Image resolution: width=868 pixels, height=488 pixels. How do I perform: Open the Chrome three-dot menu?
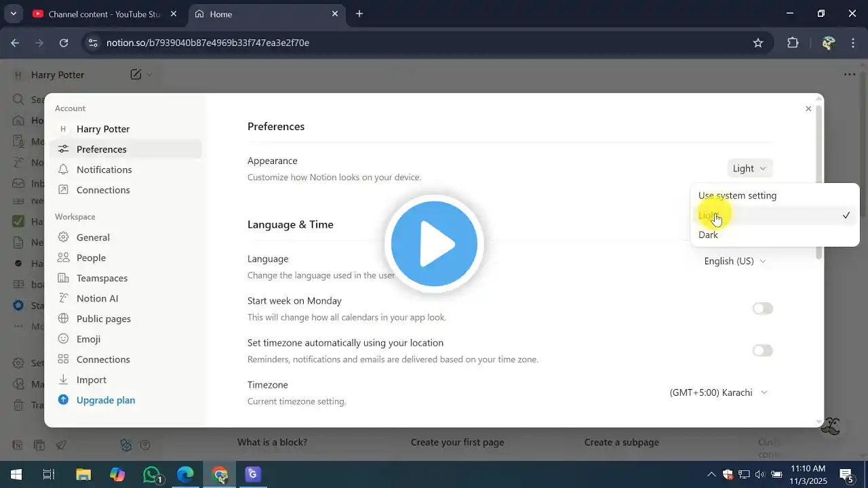pyautogui.click(x=853, y=43)
